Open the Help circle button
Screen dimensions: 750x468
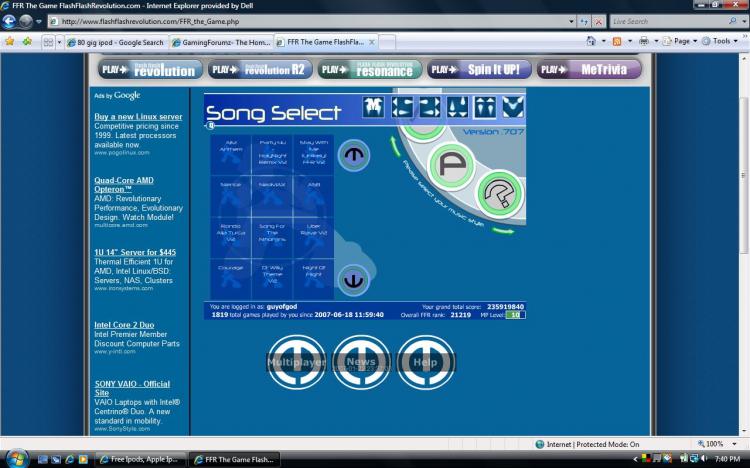pos(426,362)
